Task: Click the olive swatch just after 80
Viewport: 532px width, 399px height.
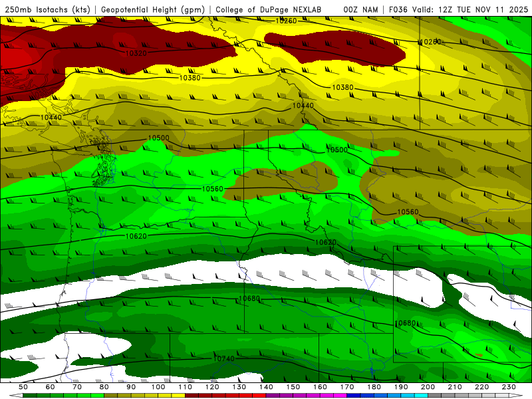Action: coord(110,396)
